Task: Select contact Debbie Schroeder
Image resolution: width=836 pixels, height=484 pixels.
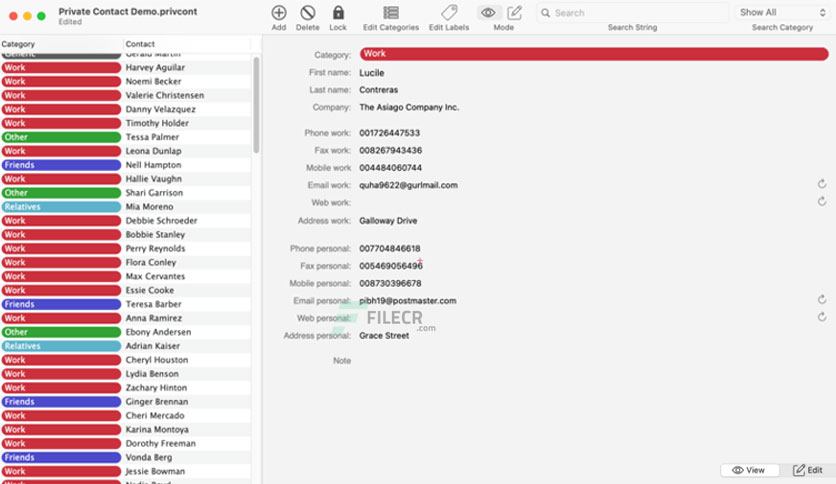Action: point(162,221)
